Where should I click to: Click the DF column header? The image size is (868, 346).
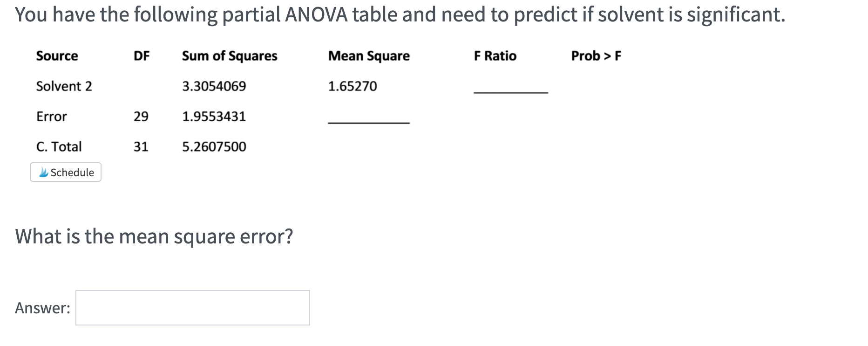coord(142,56)
